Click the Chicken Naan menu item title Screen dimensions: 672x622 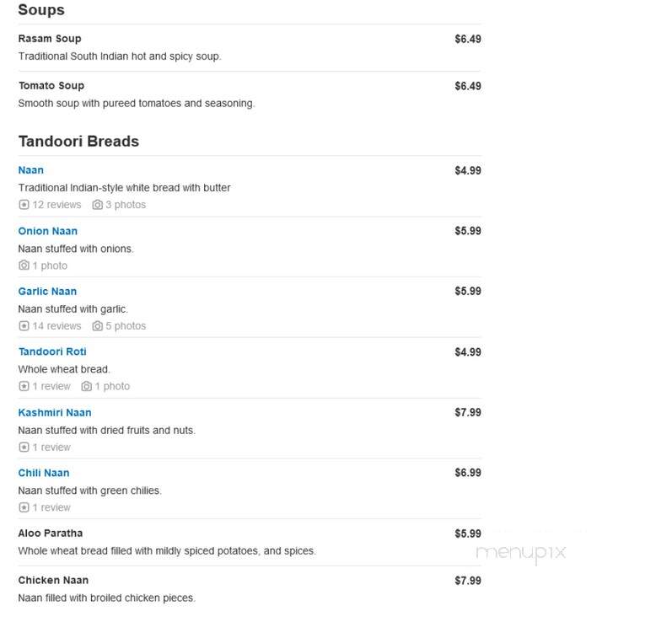pos(53,580)
